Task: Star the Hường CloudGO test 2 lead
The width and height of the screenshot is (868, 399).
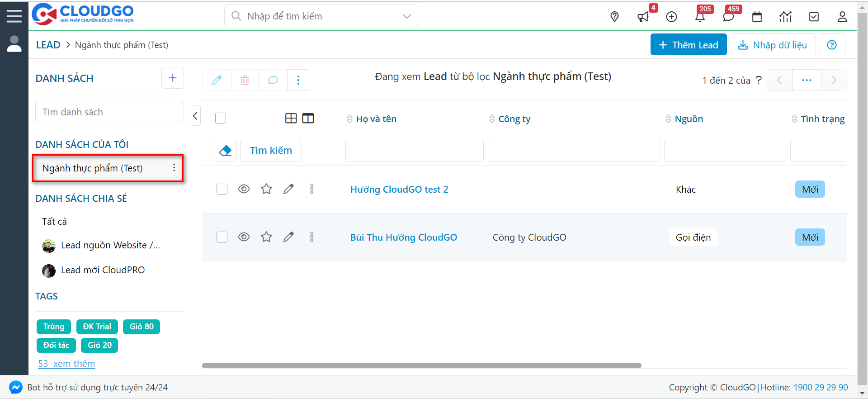Action: pos(266,189)
